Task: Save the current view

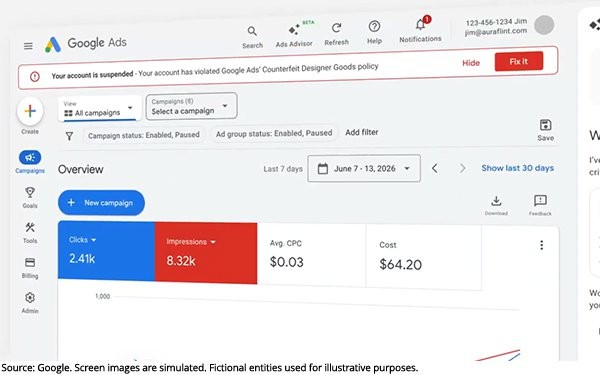Action: click(545, 130)
